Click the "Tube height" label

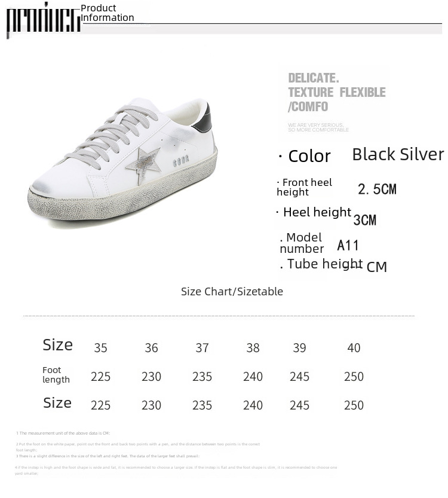(x=321, y=264)
